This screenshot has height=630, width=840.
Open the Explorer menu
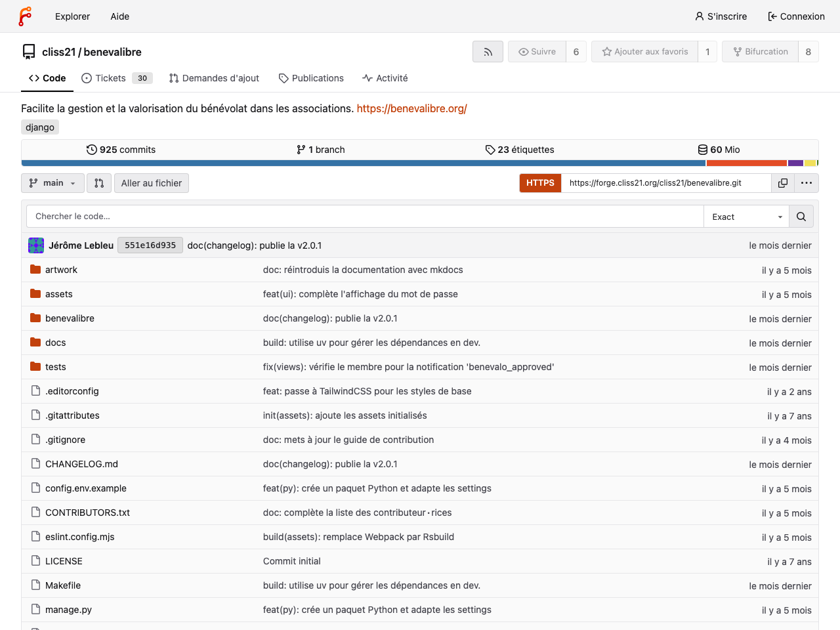[72, 16]
